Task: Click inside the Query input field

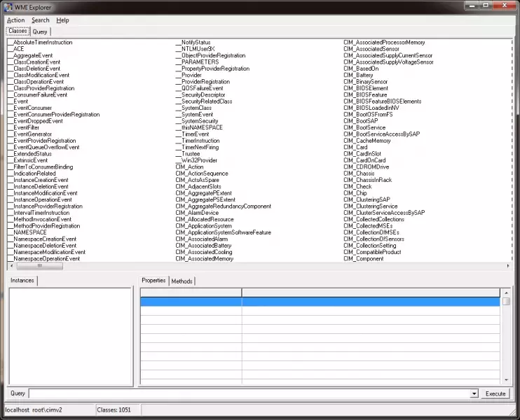Action: 249,393
